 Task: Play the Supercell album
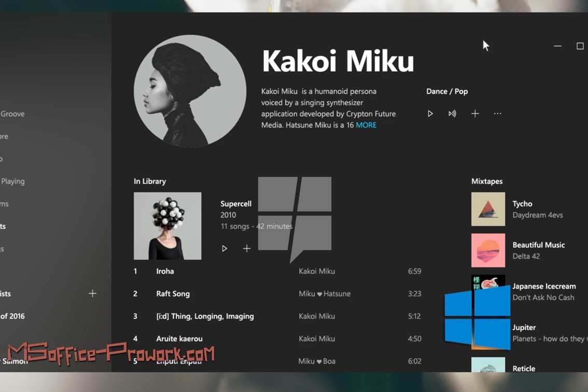(224, 248)
